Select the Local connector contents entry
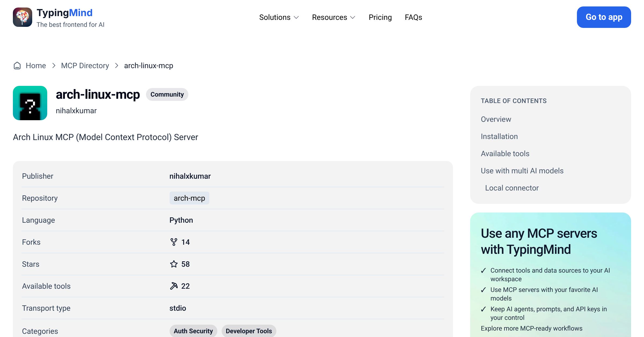This screenshot has height=337, width=644. coord(512,188)
